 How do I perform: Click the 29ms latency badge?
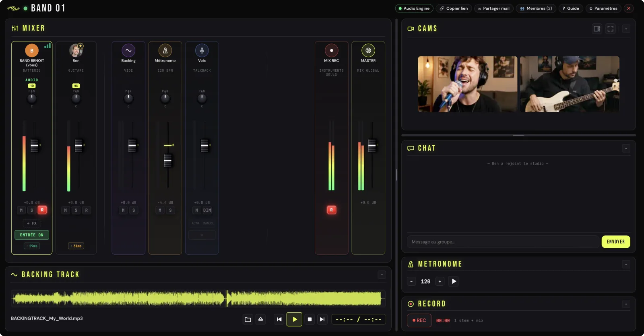[32, 246]
